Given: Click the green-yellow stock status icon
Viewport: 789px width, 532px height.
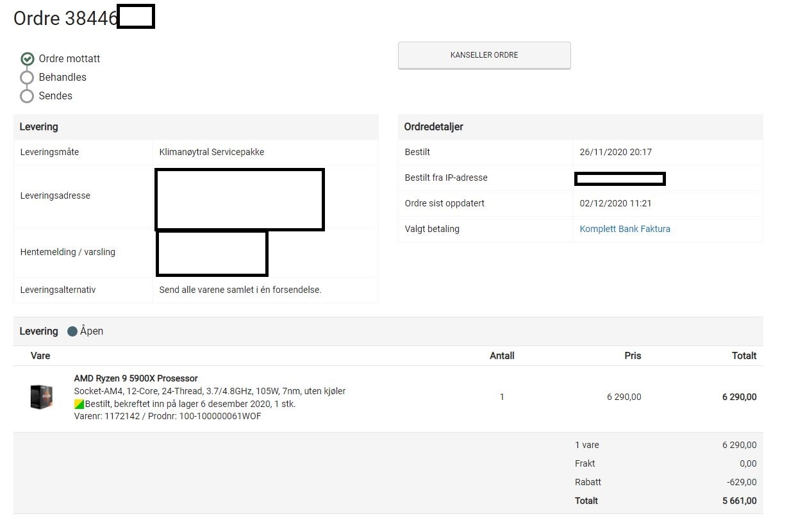Looking at the screenshot, I should pos(79,404).
